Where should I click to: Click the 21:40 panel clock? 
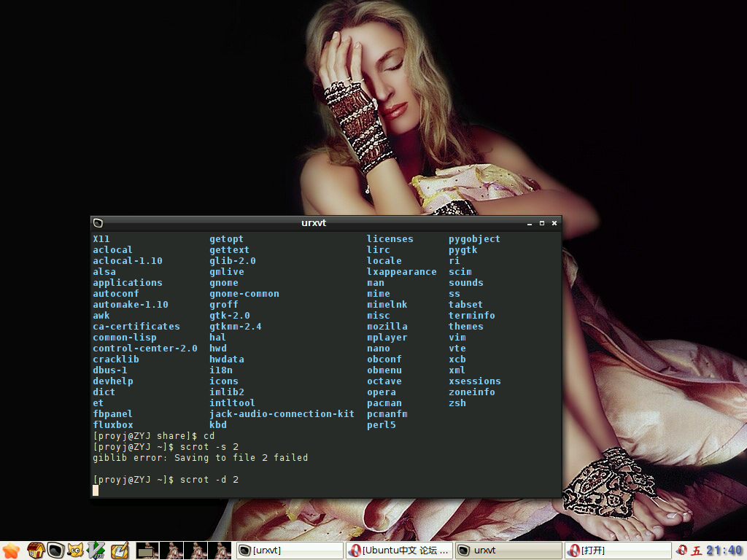(724, 551)
